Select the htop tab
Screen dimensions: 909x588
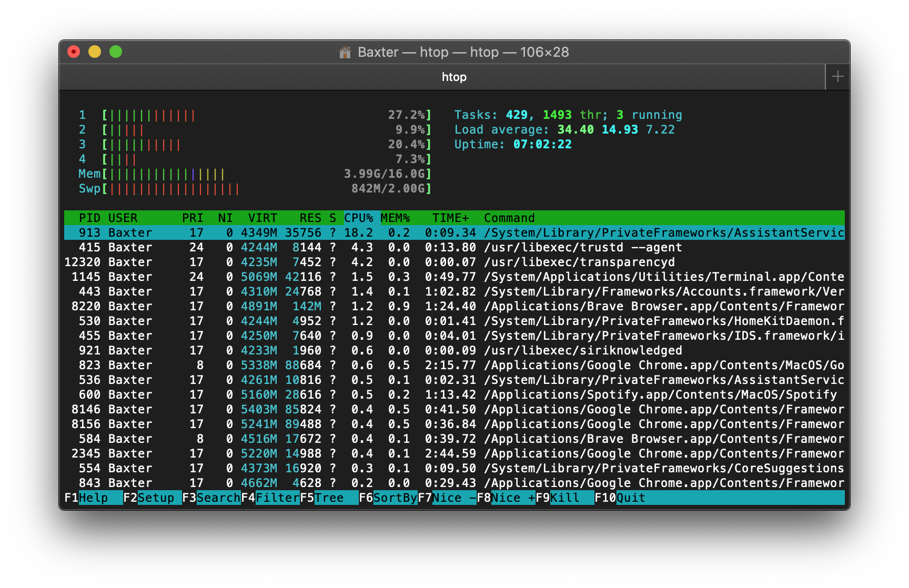pyautogui.click(x=454, y=77)
